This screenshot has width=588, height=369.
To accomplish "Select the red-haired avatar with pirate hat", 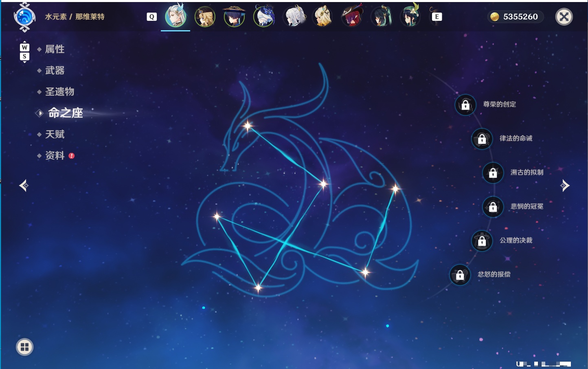I will [x=352, y=17].
